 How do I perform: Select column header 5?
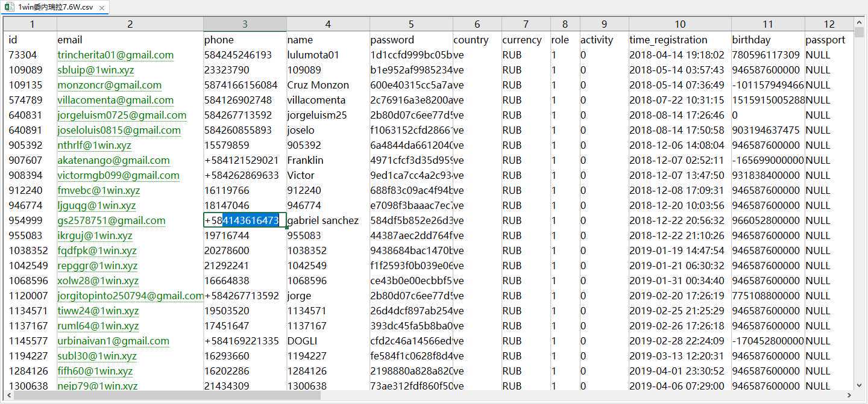point(411,24)
